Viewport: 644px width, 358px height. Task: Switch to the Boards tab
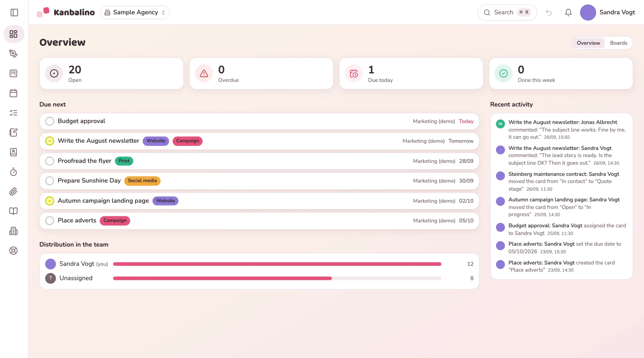point(619,43)
